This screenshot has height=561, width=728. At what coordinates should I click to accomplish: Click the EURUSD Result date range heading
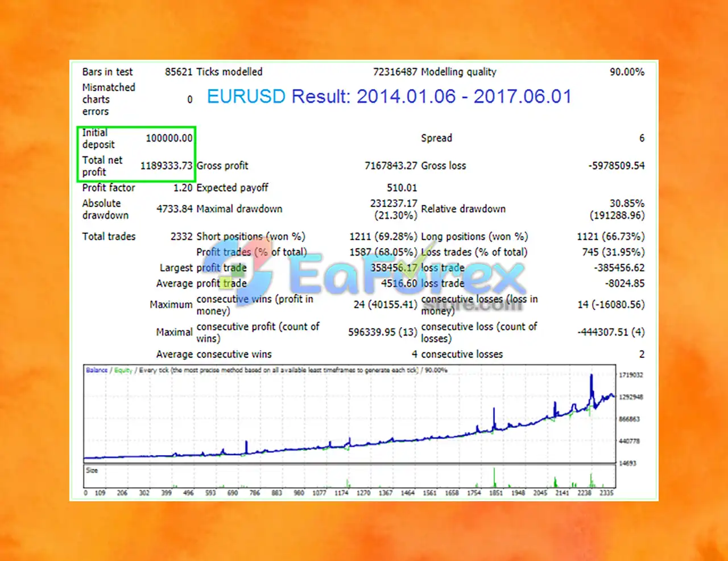(390, 97)
